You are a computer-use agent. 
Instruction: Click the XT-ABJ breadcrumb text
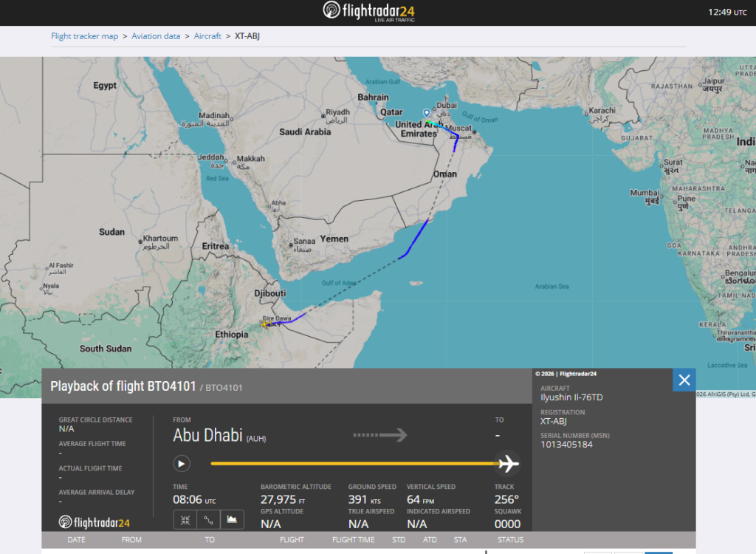(247, 36)
